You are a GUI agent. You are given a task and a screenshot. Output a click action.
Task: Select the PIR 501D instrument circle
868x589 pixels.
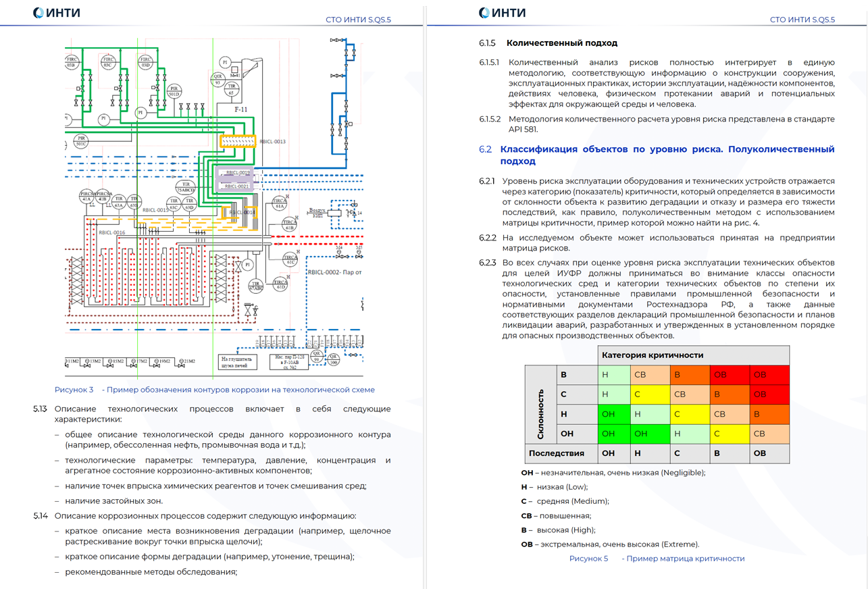[x=174, y=91]
